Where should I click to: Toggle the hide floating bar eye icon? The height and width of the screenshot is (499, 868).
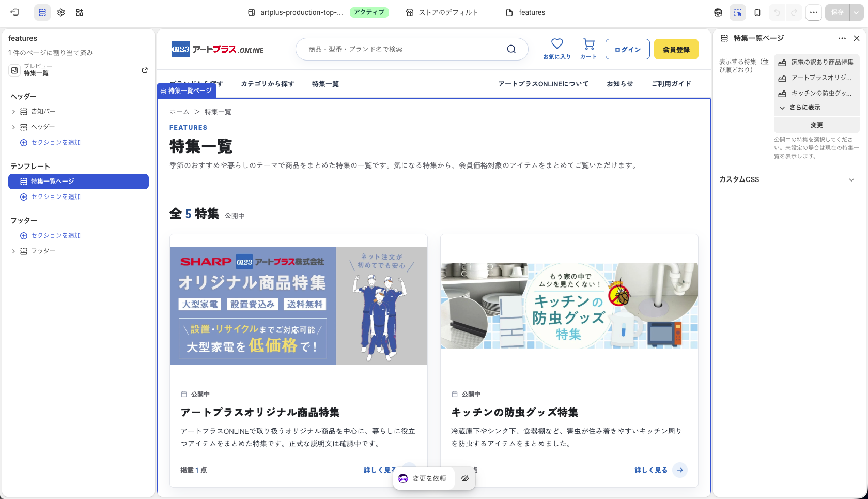pos(465,478)
